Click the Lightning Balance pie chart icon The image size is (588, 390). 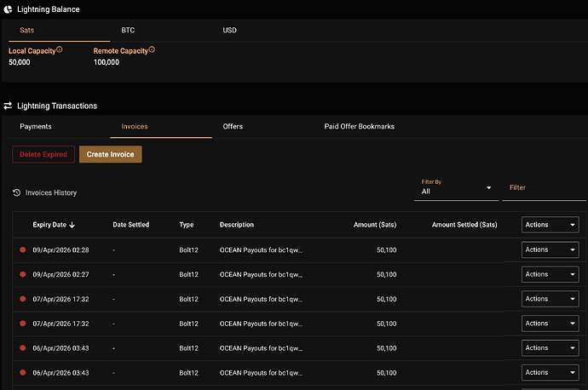point(8,9)
